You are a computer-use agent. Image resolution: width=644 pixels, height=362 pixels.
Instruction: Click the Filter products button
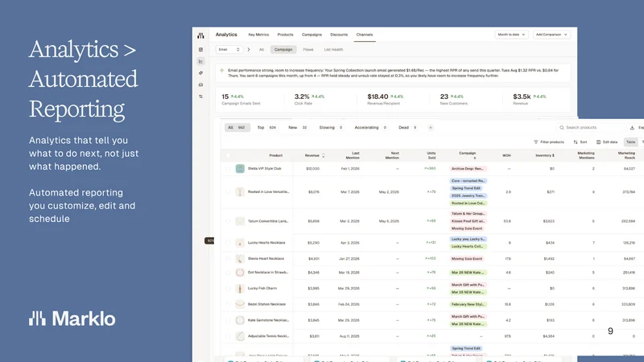click(549, 142)
